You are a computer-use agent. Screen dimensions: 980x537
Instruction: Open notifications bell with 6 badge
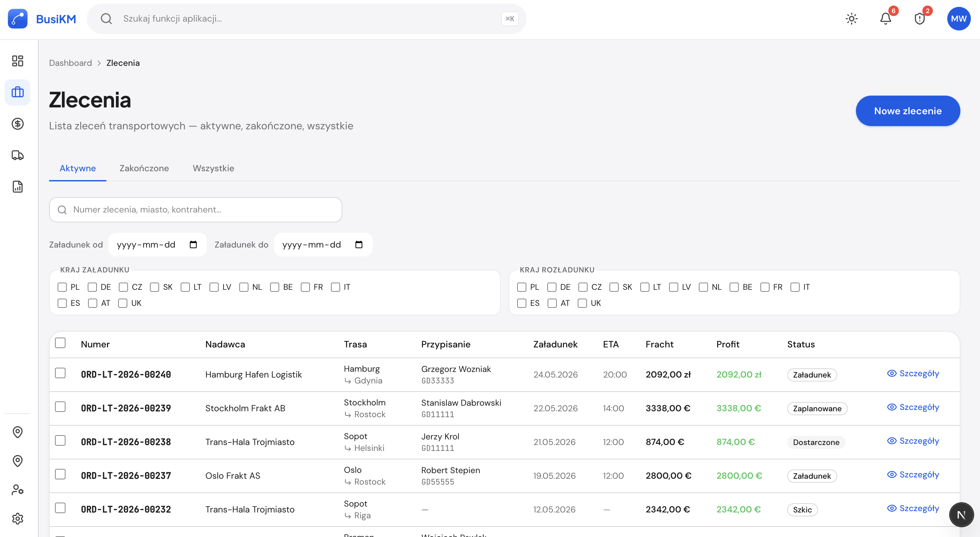pyautogui.click(x=885, y=19)
